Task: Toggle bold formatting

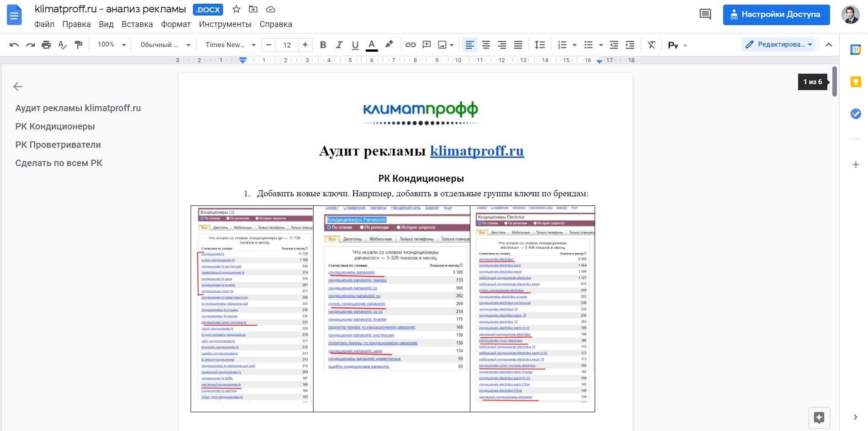Action: coord(323,44)
